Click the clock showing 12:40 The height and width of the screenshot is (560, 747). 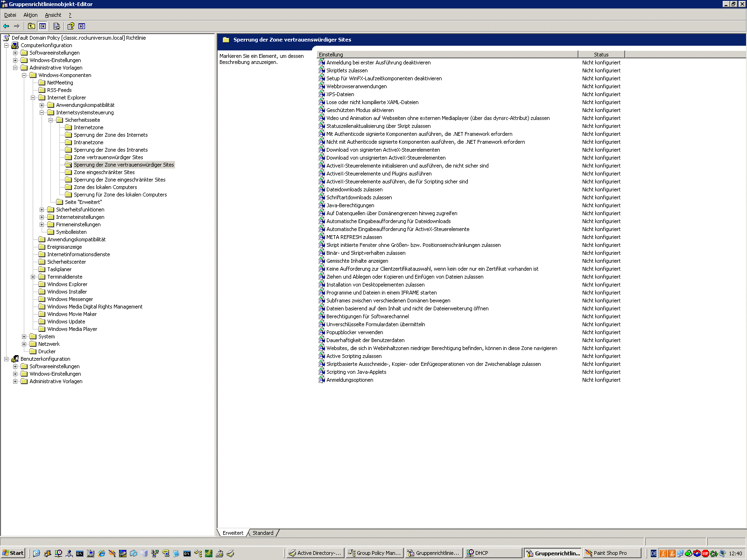click(735, 553)
